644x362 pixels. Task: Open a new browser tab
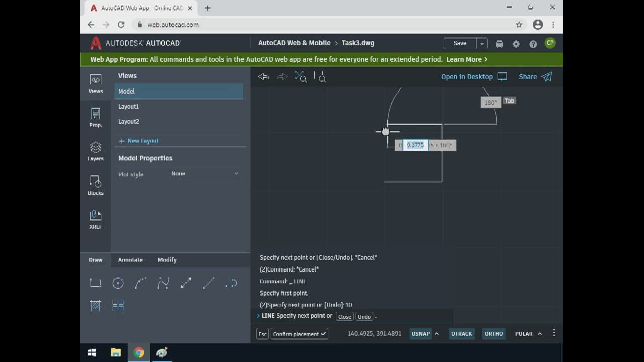(208, 8)
